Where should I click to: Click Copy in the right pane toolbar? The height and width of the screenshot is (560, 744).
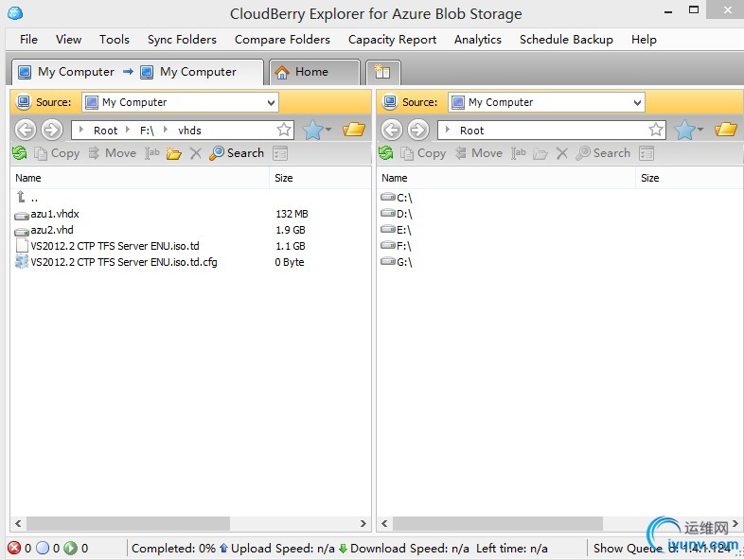[423, 153]
